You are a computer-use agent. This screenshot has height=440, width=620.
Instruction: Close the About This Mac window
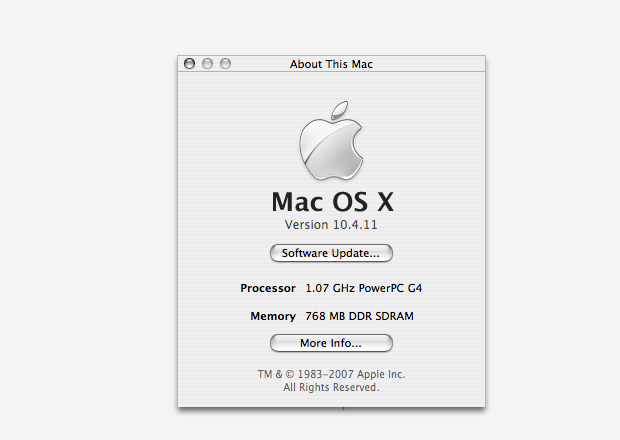189,63
